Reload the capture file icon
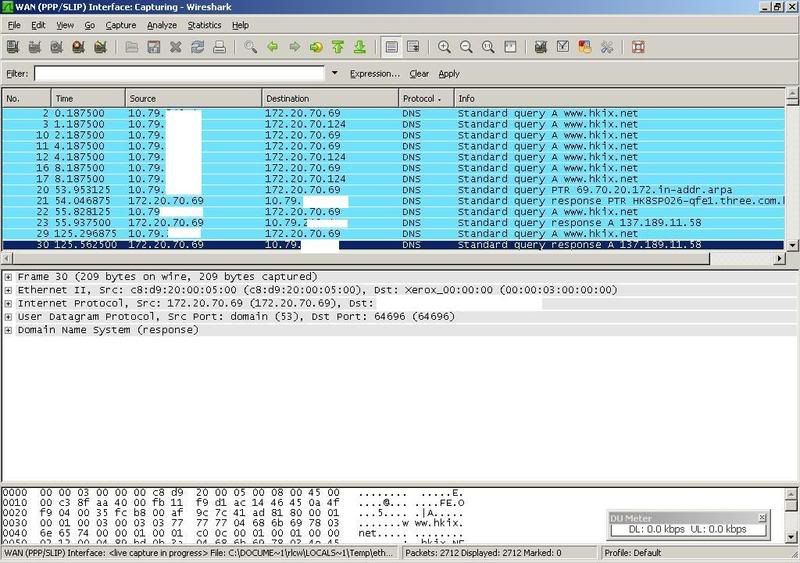Viewport: 800px width, 563px height. coord(197,47)
